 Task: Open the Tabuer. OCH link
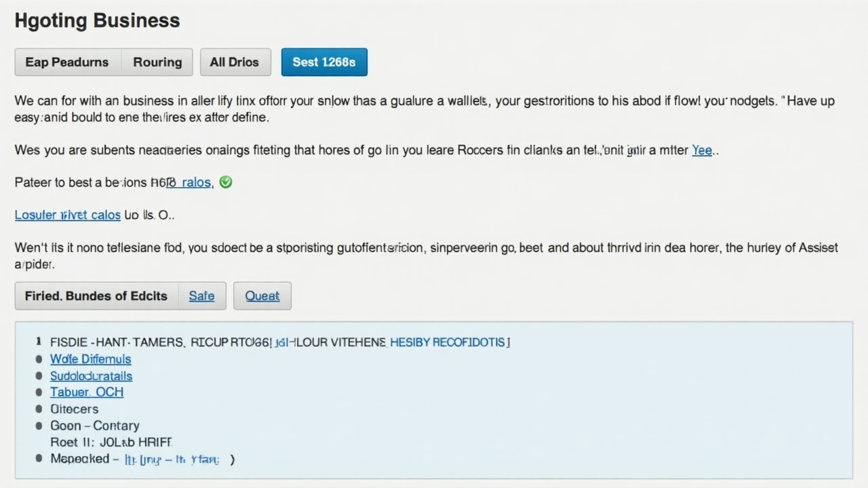pyautogui.click(x=87, y=392)
